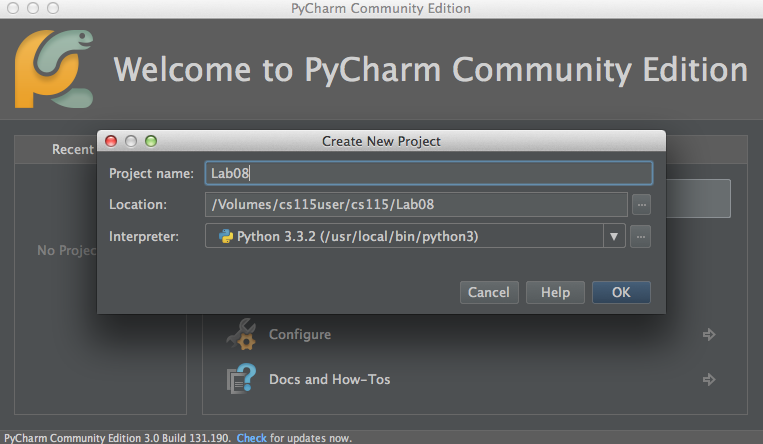Click the Configure wrench-and-gear icon
Screen dimensions: 763x444
pos(240,335)
